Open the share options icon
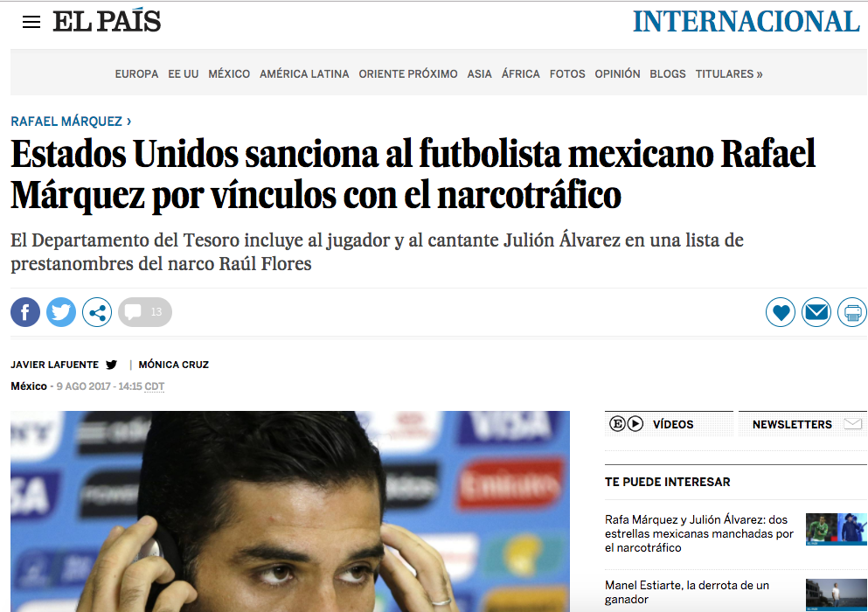868x612 pixels. click(x=97, y=312)
